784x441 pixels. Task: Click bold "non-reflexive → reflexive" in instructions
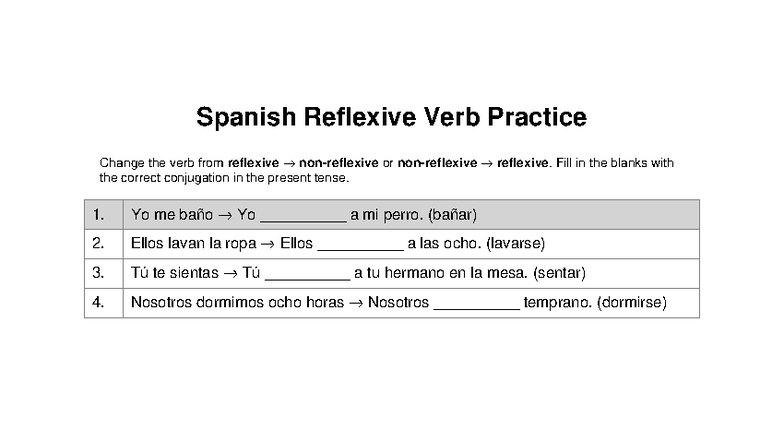point(473,163)
